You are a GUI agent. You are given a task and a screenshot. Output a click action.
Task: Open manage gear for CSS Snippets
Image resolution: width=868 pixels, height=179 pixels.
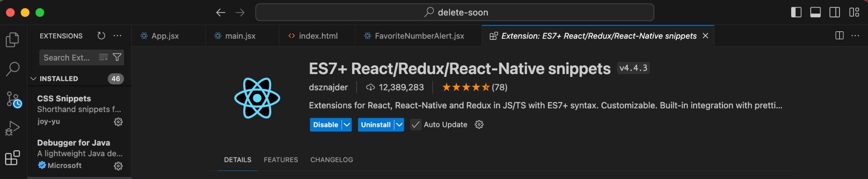118,122
